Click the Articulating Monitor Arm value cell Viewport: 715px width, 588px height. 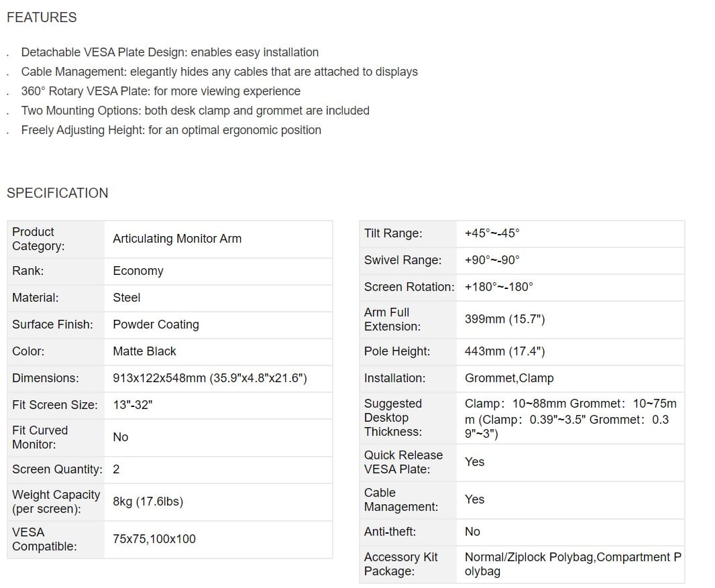pyautogui.click(x=219, y=239)
